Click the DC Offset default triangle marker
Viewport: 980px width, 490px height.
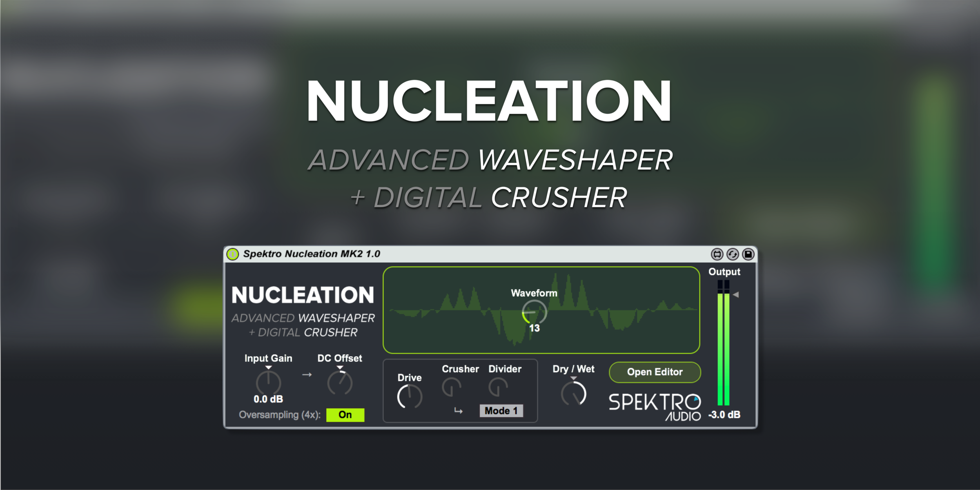(340, 367)
